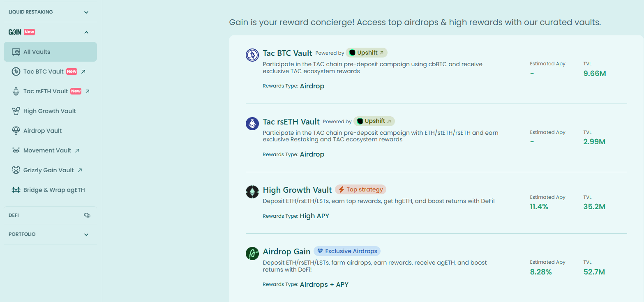644x302 pixels.
Task: Expand the Portfolio section
Action: click(x=86, y=235)
